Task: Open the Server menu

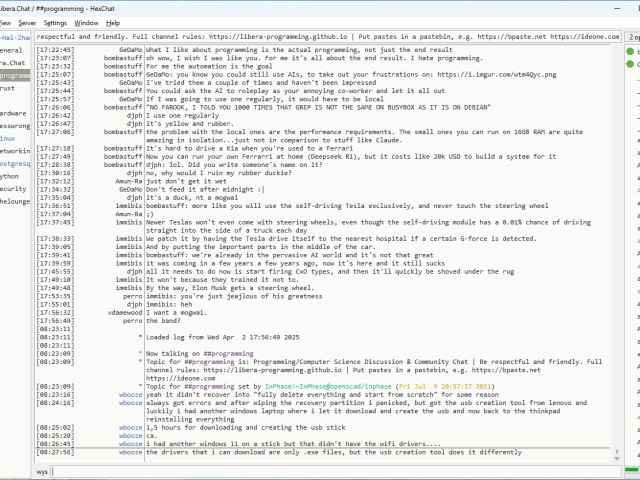Action: pos(26,22)
